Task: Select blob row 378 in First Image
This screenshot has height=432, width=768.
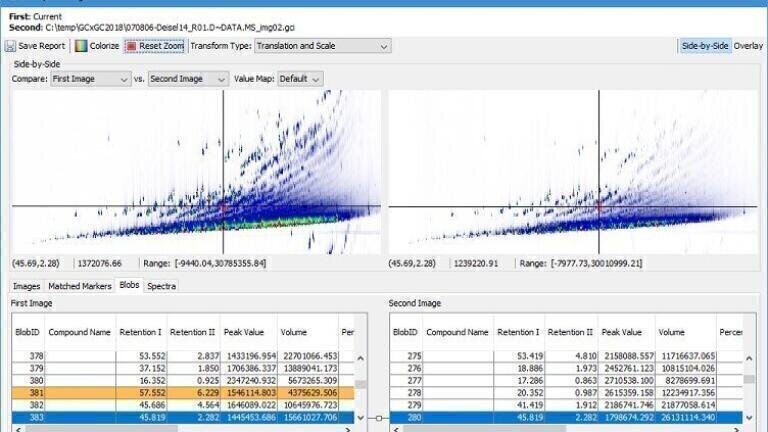Action: click(183, 356)
